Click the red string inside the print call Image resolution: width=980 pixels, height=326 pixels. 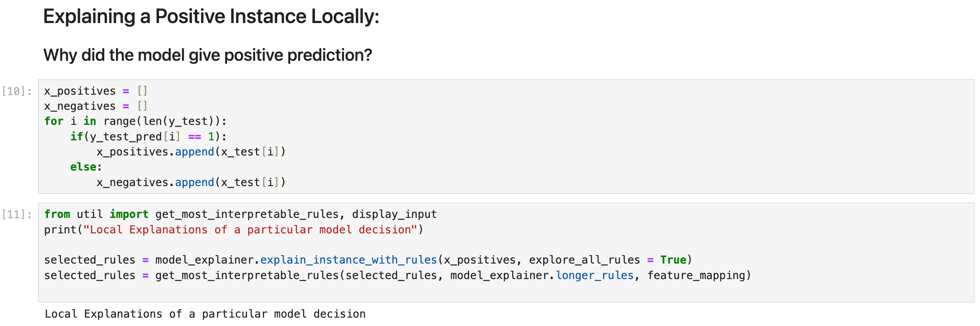(250, 230)
